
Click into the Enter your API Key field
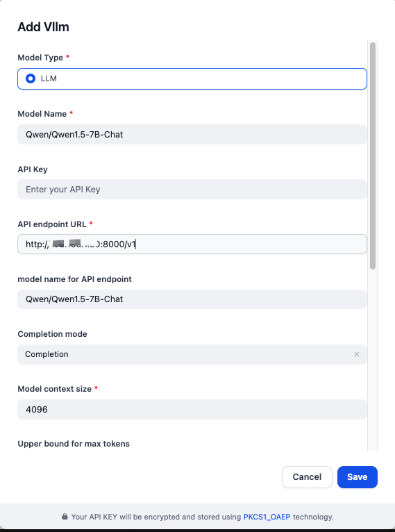click(192, 190)
